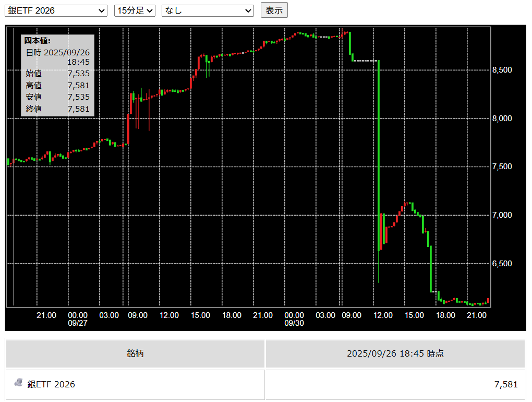The image size is (532, 402).
Task: Click the silver icon beside 銀ETF 2026
Action: (x=19, y=383)
